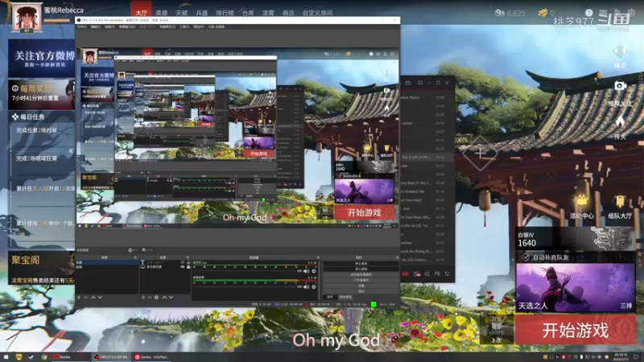The height and width of the screenshot is (362, 644).
Task: Pop out the Controls dock with its header icon
Action: [x=397, y=257]
